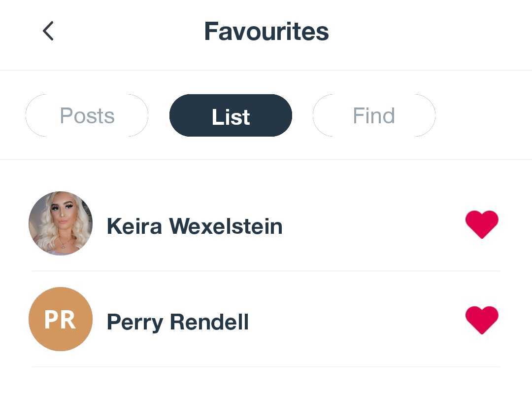Select the dark highlighted List pill
The height and width of the screenshot is (399, 532).
click(231, 115)
